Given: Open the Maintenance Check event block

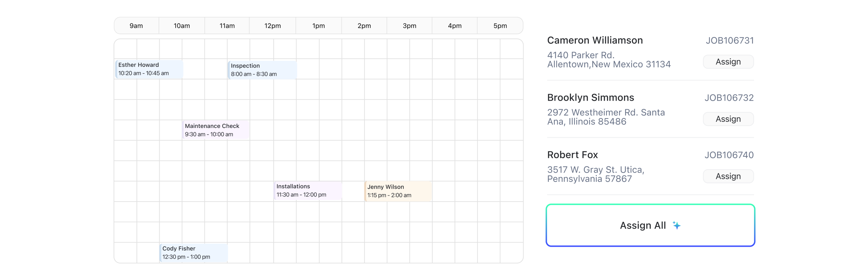Looking at the screenshot, I should (x=216, y=130).
